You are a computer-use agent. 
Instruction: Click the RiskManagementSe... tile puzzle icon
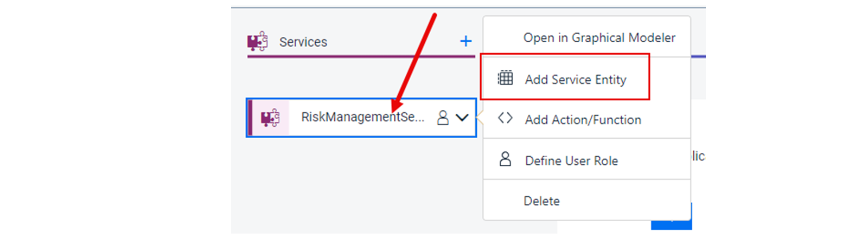click(270, 118)
